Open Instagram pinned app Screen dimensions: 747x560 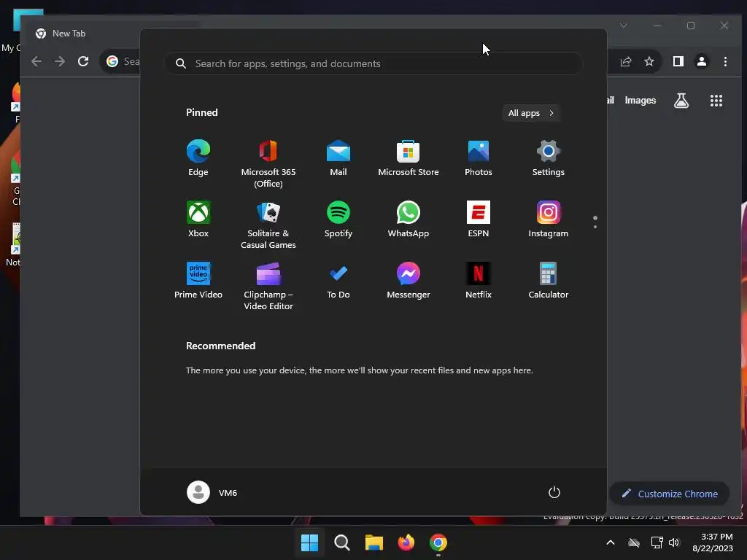[x=549, y=219]
